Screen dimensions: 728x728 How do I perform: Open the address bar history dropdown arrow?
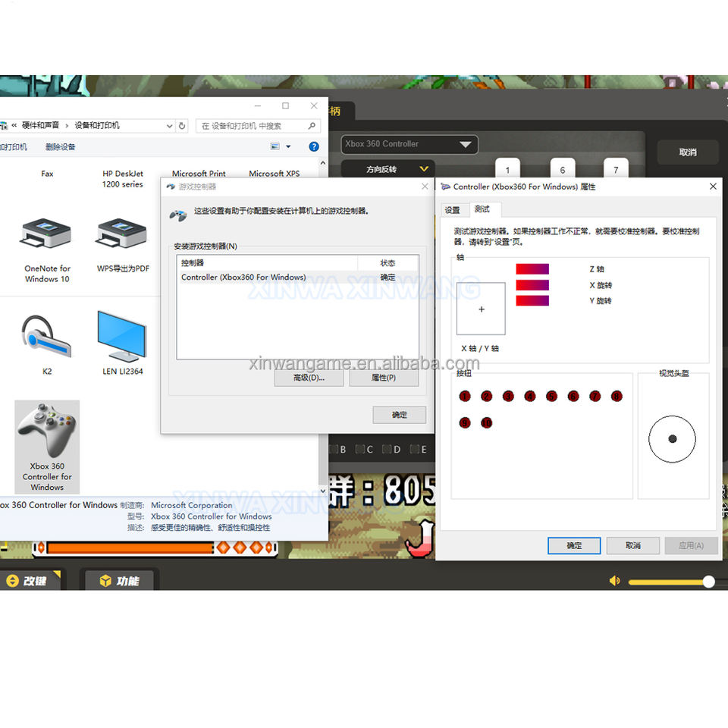coord(169,126)
